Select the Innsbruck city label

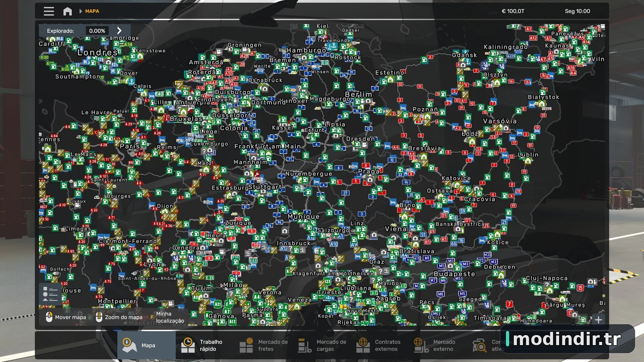tap(294, 243)
